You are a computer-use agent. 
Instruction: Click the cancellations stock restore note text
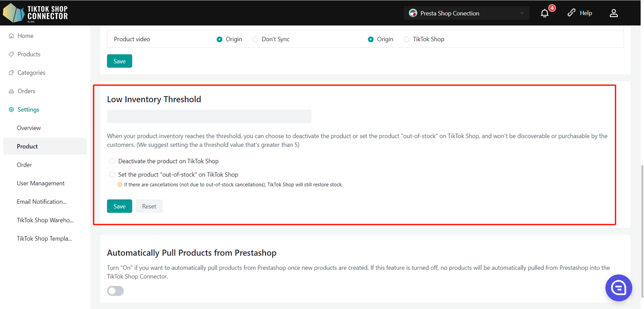(233, 185)
